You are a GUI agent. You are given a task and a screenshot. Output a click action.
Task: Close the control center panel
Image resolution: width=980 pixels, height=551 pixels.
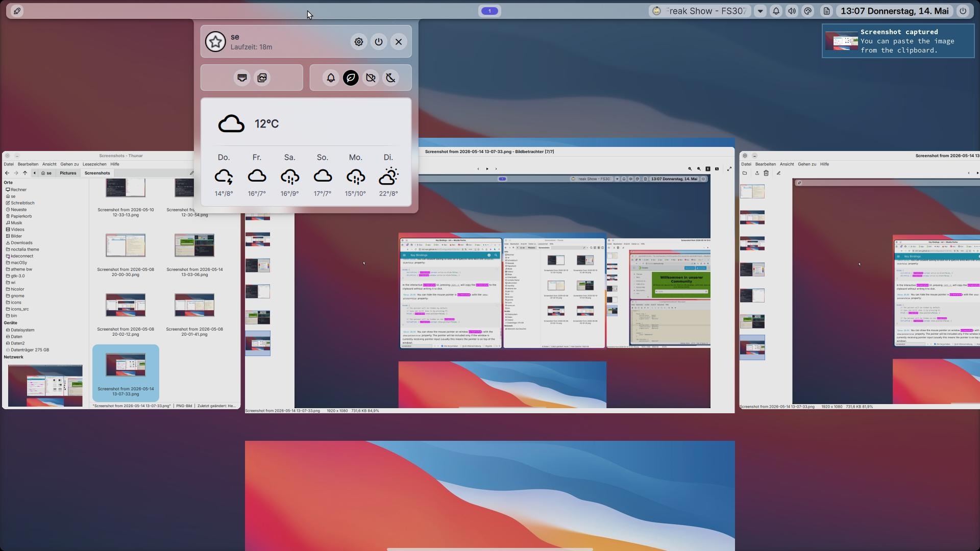coord(399,42)
